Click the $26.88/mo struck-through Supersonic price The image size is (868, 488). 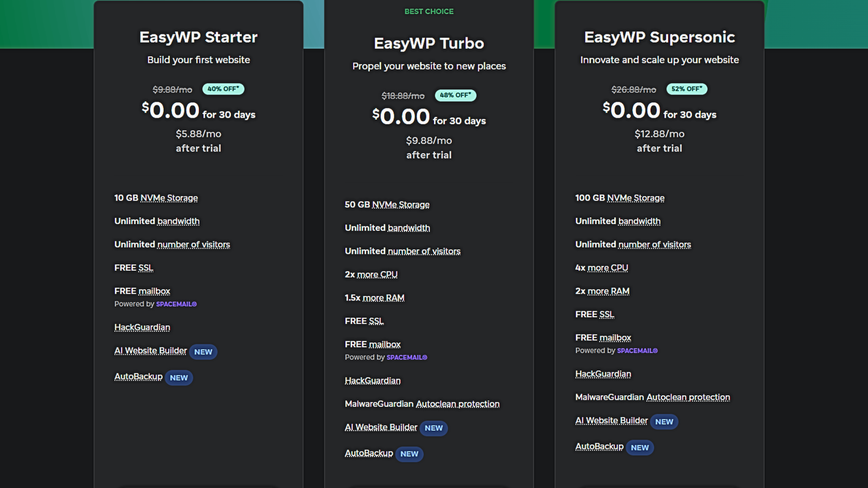(634, 89)
